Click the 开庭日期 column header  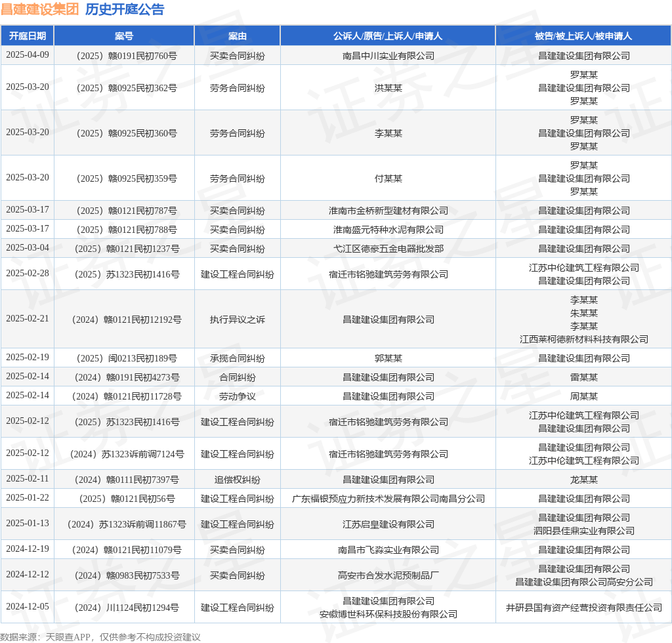tap(28, 36)
